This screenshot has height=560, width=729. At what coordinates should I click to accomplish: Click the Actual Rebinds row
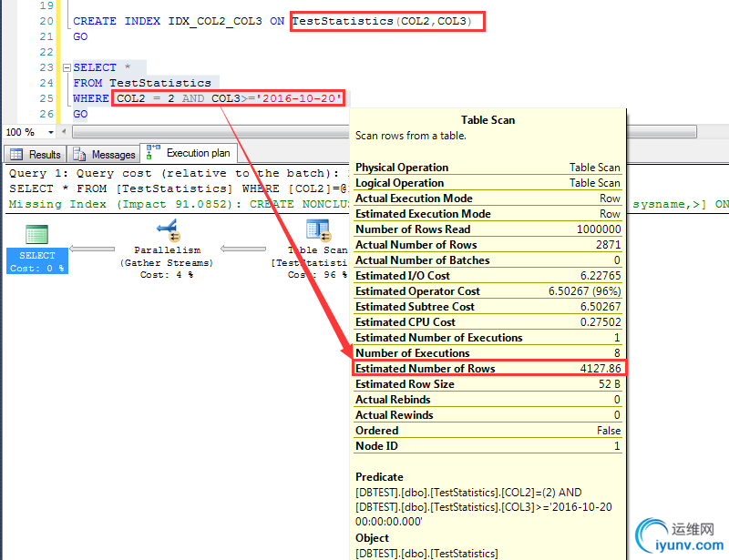tap(488, 400)
